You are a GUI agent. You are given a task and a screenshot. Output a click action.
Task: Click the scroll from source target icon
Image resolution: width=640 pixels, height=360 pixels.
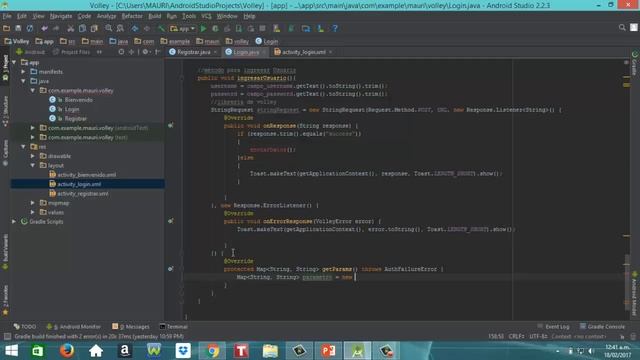[121, 52]
